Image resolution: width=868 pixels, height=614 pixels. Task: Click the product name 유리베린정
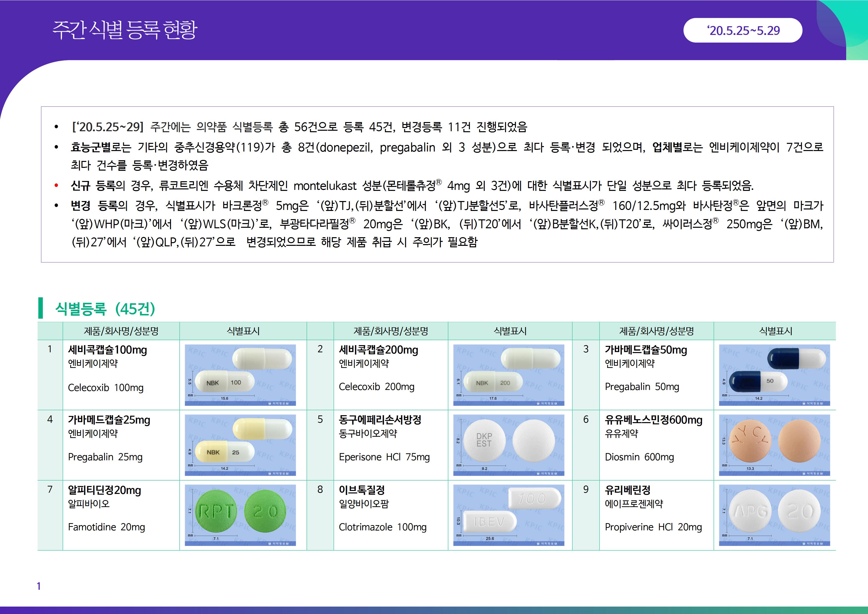pos(627,490)
